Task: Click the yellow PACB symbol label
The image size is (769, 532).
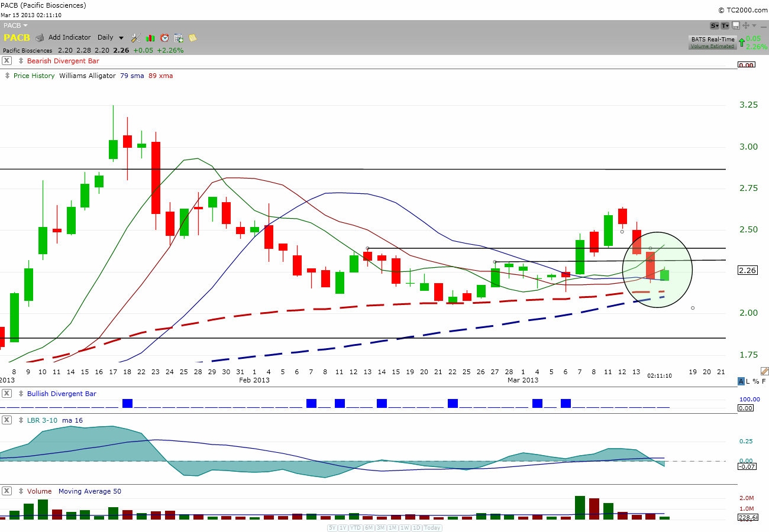Action: 17,38
